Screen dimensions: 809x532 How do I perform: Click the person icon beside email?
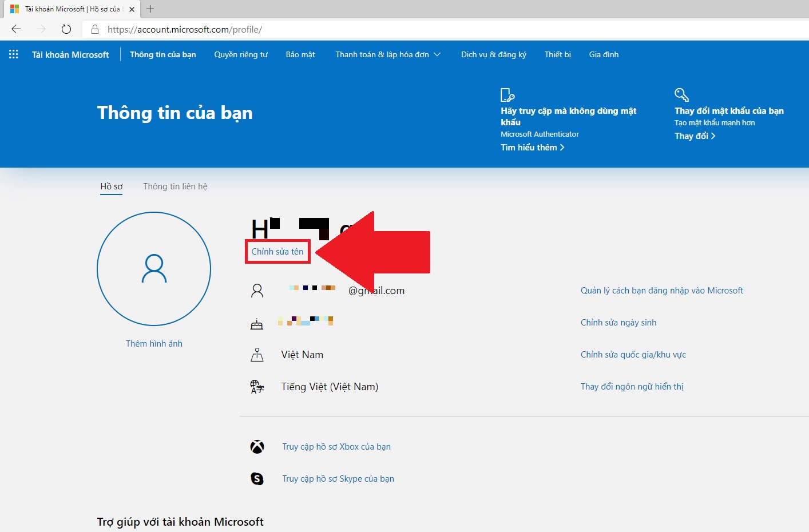257,291
